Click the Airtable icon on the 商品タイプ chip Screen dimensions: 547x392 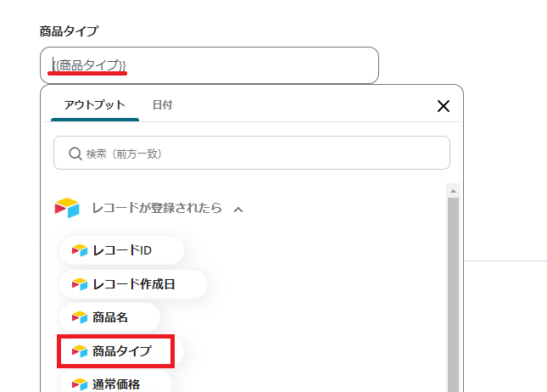(80, 350)
